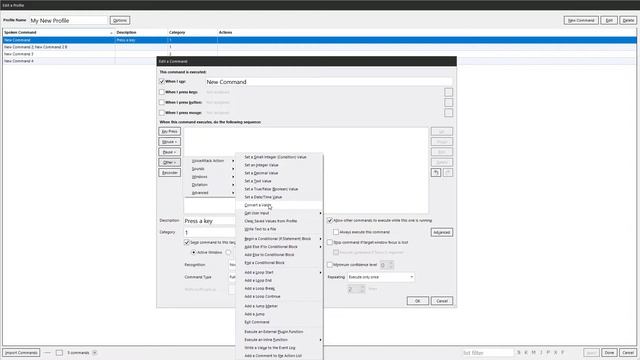The image size is (640, 360).
Task: Open the Mouse button dropdown menu
Action: pyautogui.click(x=169, y=142)
